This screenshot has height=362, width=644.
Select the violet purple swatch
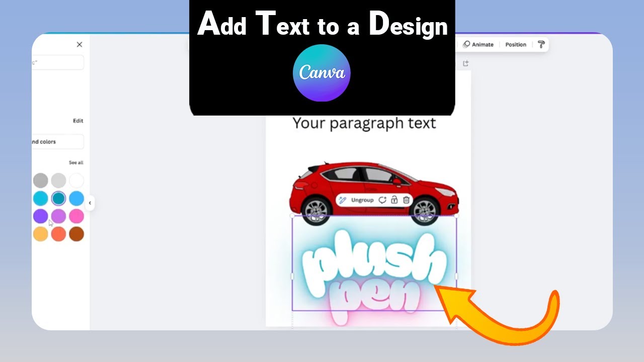point(41,216)
